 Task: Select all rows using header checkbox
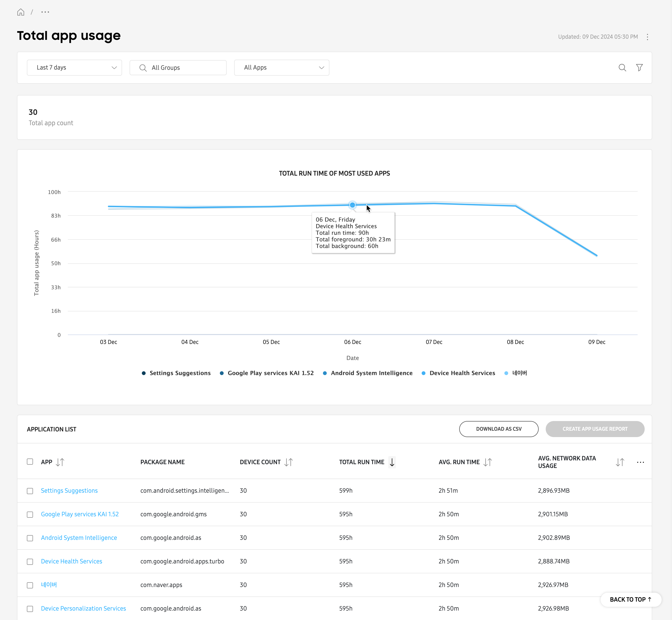point(30,462)
